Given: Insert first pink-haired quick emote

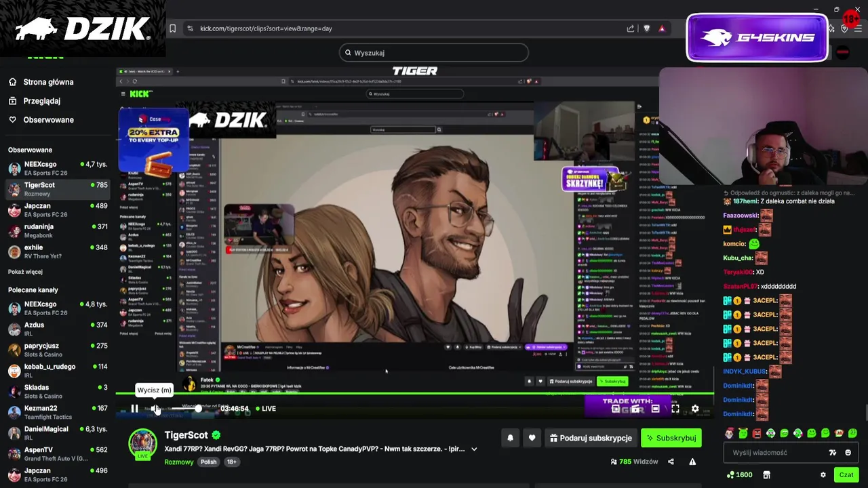Looking at the screenshot, I should click(x=730, y=433).
